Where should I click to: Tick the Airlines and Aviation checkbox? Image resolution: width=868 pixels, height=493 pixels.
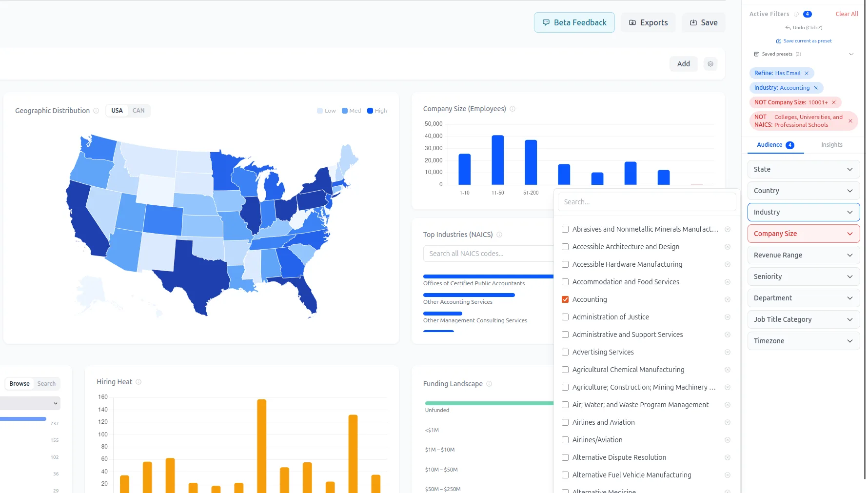565,422
